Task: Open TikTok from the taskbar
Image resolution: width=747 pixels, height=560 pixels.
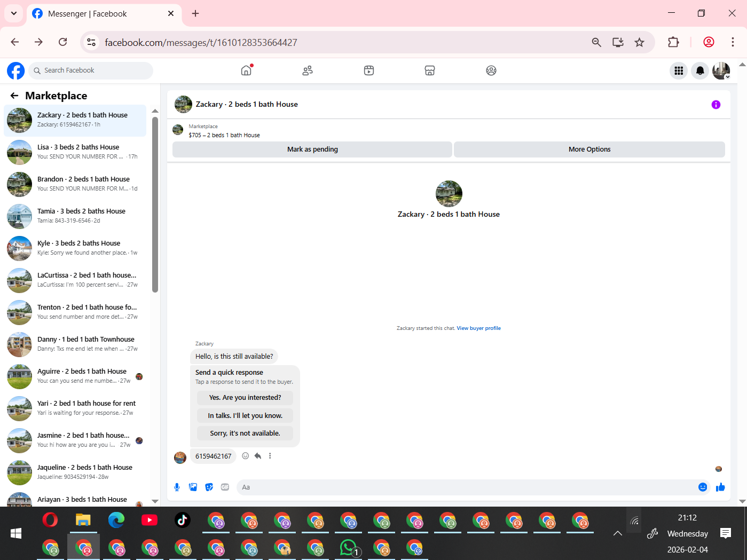Action: pyautogui.click(x=183, y=519)
